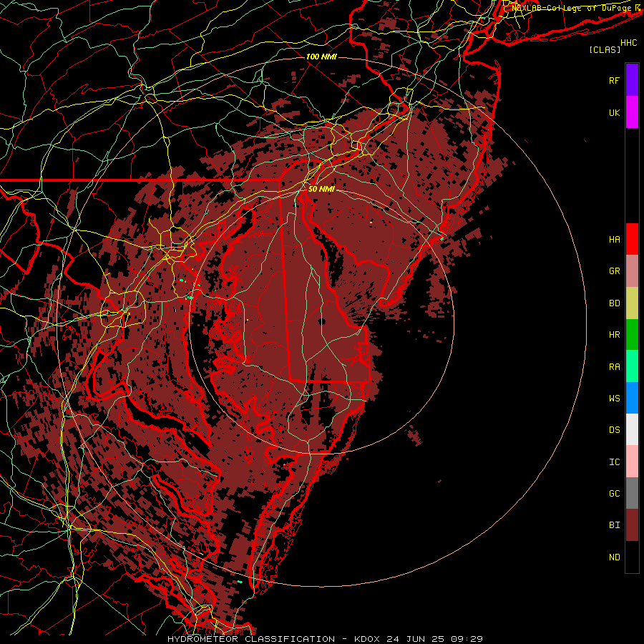Click the bright red HA legend swatch

632,239
